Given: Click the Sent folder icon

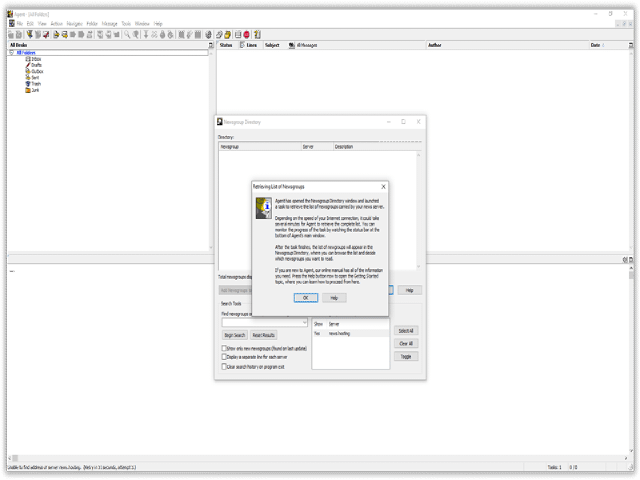Looking at the screenshot, I should [x=28, y=78].
